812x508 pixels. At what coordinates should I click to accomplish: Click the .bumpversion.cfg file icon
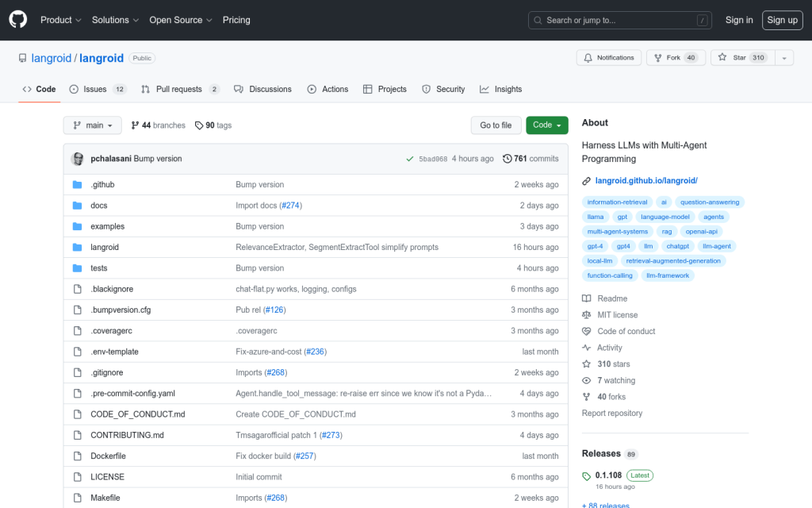click(x=77, y=310)
